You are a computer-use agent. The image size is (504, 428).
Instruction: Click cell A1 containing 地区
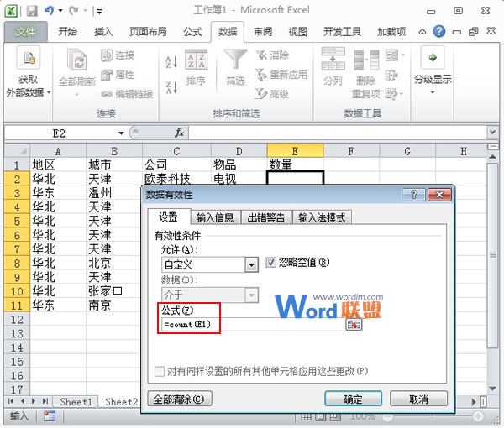click(58, 164)
